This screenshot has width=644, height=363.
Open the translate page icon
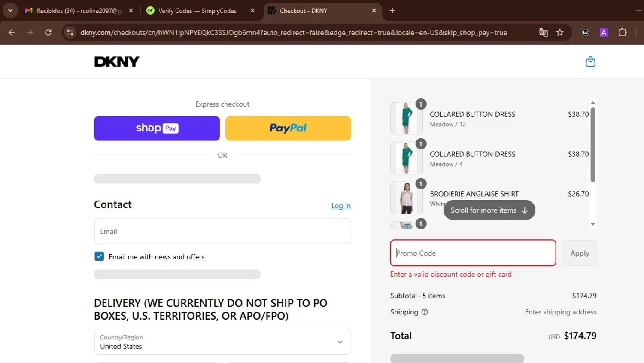click(x=544, y=32)
